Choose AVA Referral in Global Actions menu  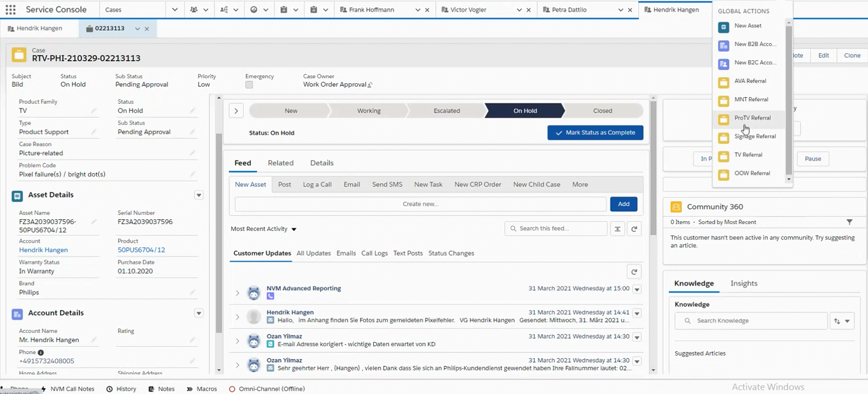[x=748, y=82]
